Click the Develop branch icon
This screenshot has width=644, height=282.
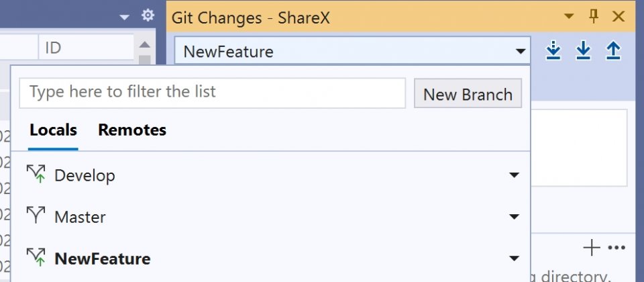click(36, 175)
